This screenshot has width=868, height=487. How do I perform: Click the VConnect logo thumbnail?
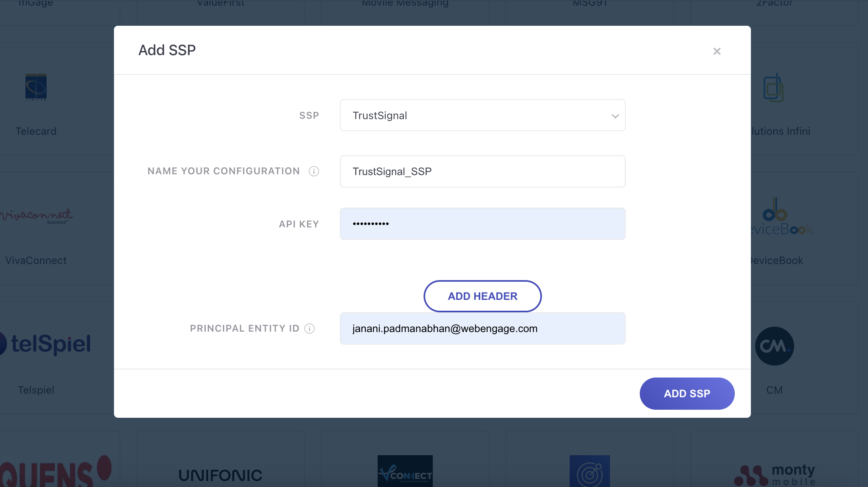click(405, 471)
